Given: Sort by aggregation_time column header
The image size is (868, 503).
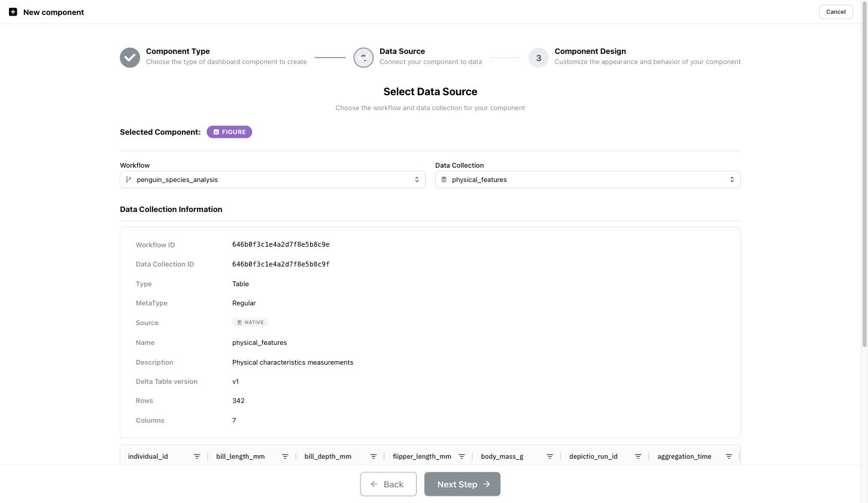Looking at the screenshot, I should tap(684, 456).
